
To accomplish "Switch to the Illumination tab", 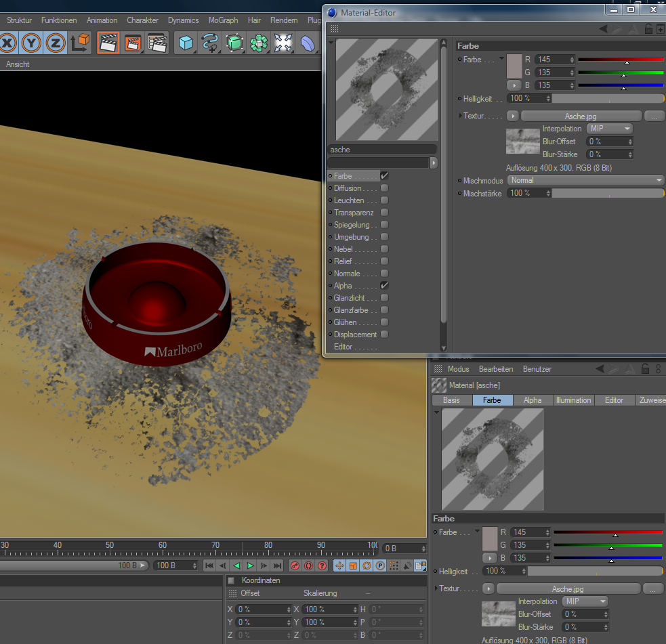I will point(573,400).
